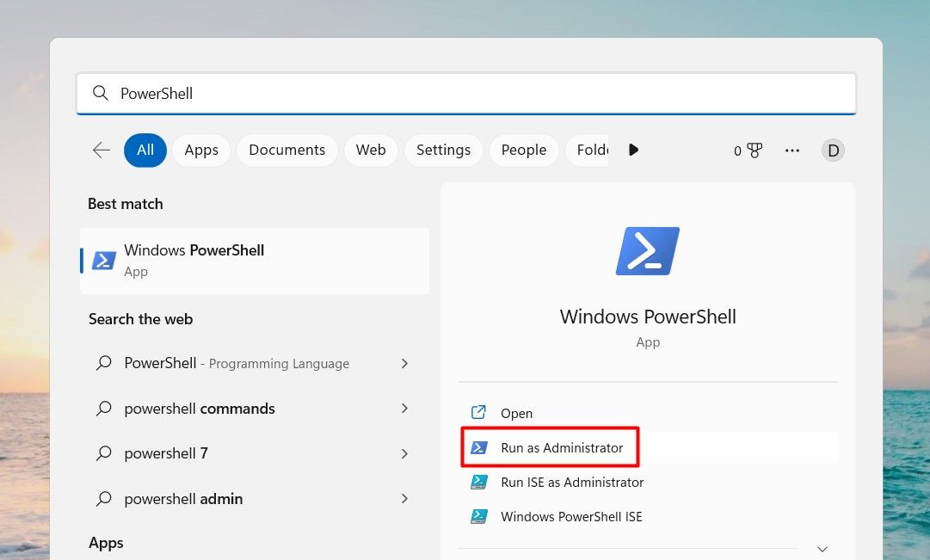Click the external-link icon next to Open
Image resolution: width=930 pixels, height=560 pixels.
pyautogui.click(x=479, y=413)
